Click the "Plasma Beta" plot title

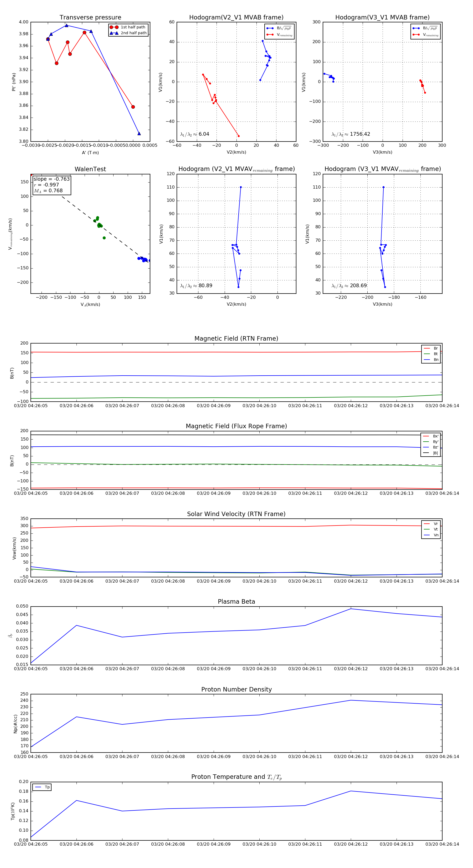pos(236,602)
